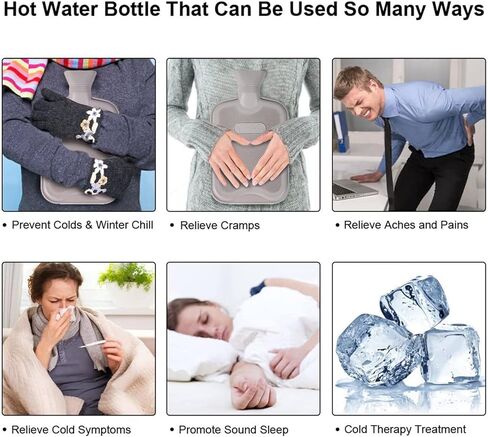Click the 'Relieve Cold Symptoms' caption

point(71,430)
